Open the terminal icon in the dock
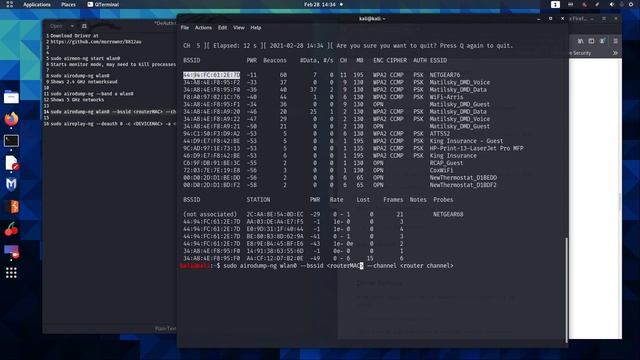 pos(11,141)
